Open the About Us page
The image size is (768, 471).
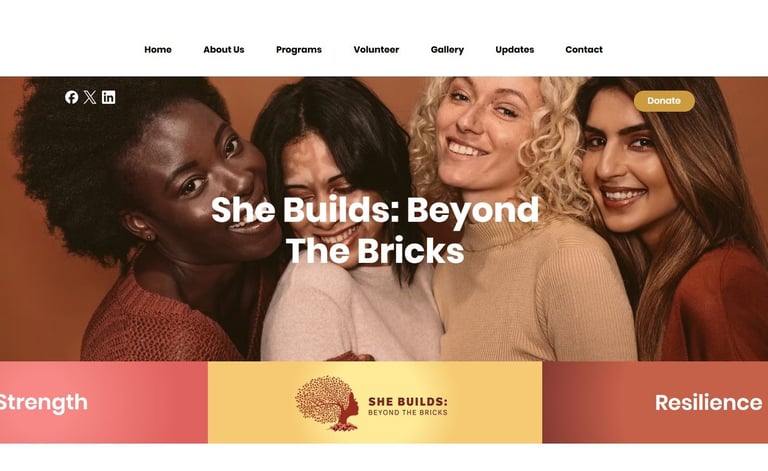[224, 49]
